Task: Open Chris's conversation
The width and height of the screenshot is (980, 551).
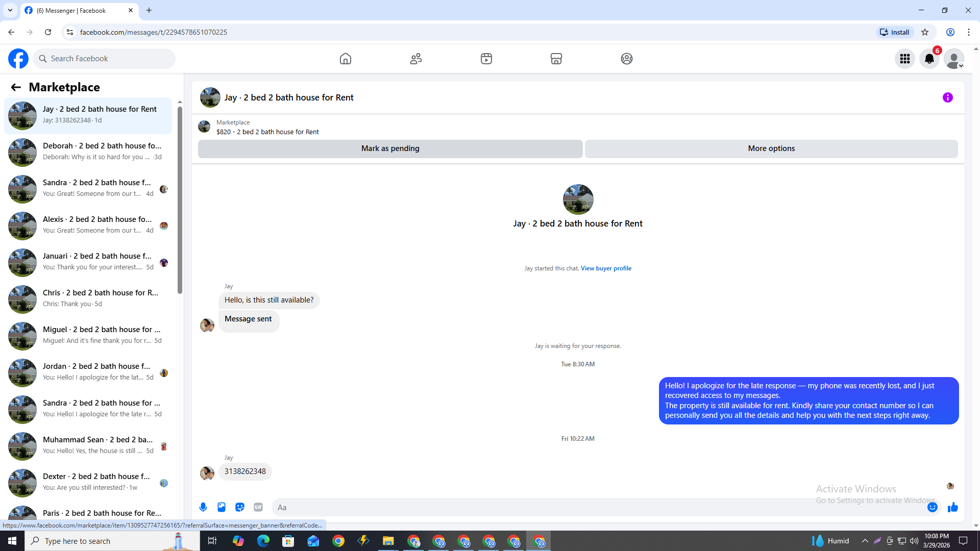Action: [x=88, y=298]
